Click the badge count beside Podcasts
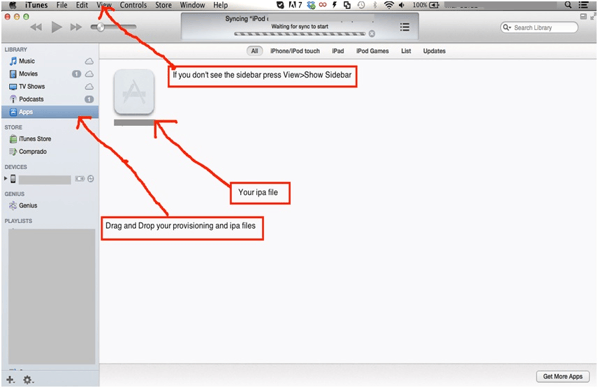Image resolution: width=598 pixels, height=388 pixels. click(x=89, y=99)
